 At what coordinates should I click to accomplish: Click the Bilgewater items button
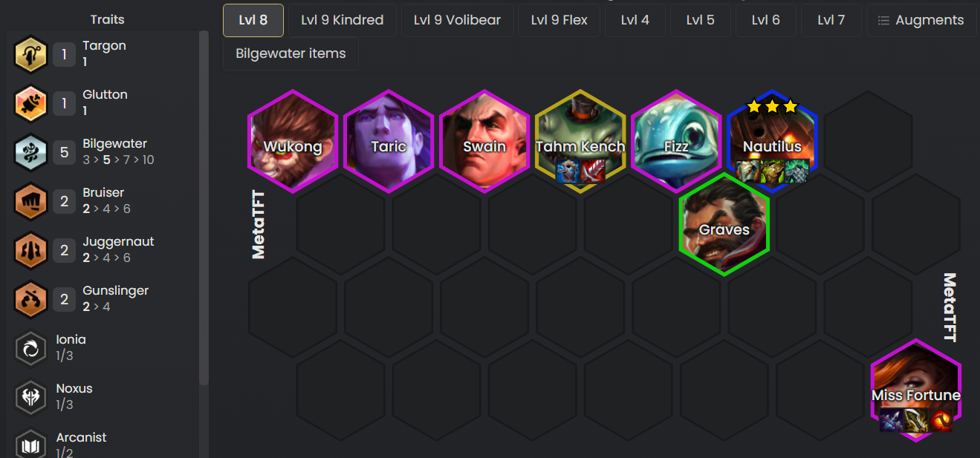click(x=291, y=53)
